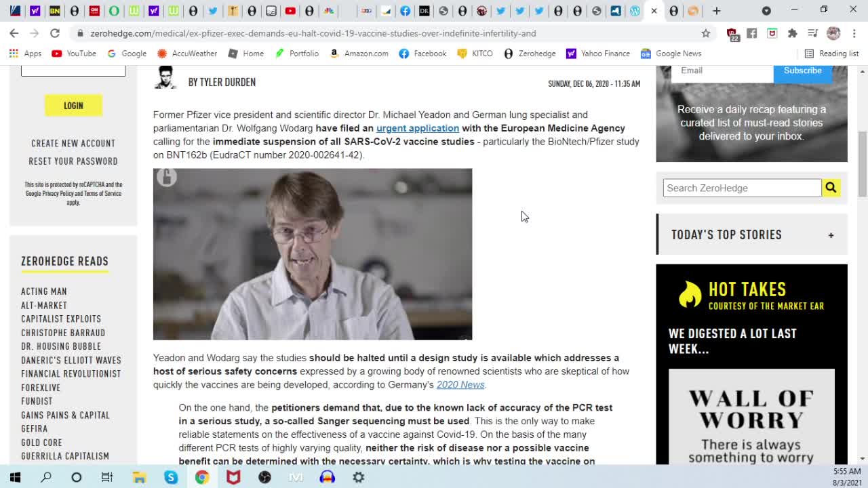Open the Wall of Worry thumbnail
868x488 pixels.
[x=751, y=417]
